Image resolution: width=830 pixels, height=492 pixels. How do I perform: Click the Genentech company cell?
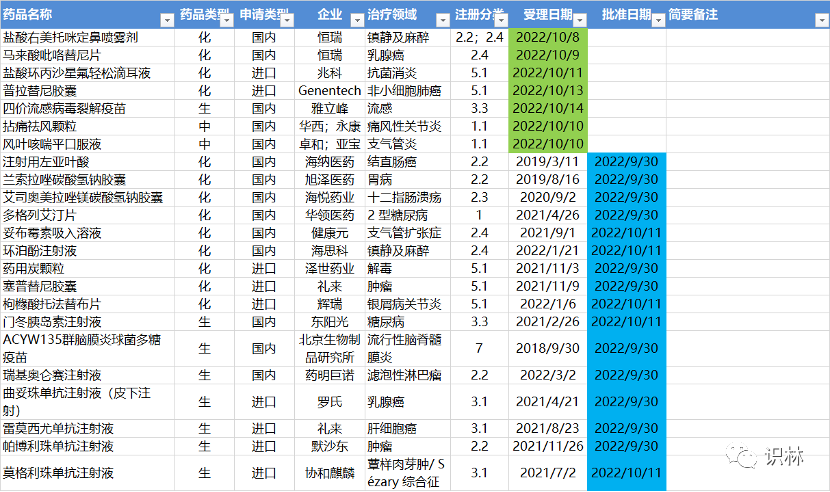tap(329, 90)
